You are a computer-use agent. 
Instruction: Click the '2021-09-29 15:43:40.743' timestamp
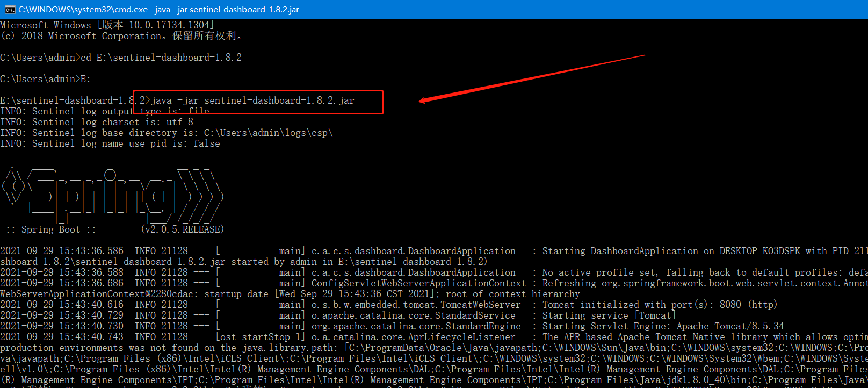click(62, 337)
